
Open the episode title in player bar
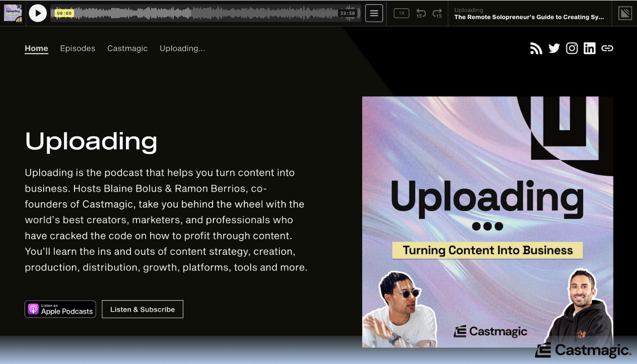coord(529,17)
